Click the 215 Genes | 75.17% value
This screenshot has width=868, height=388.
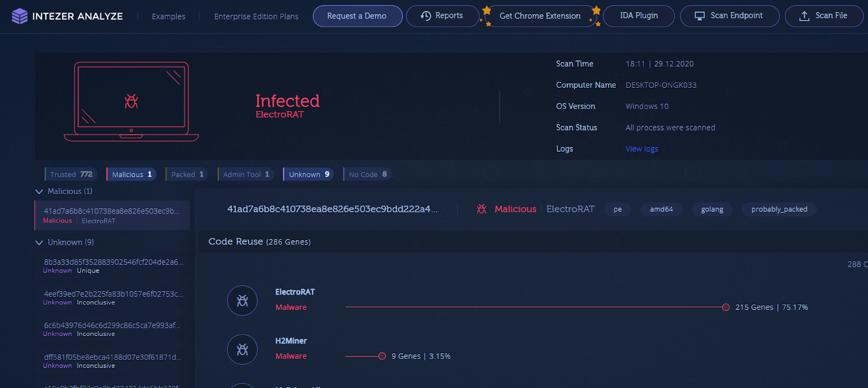[771, 307]
